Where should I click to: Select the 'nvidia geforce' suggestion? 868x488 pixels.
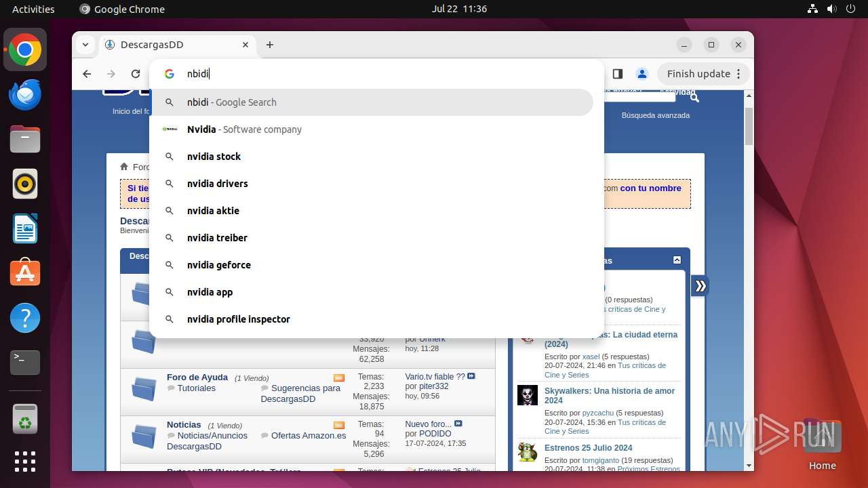pyautogui.click(x=372, y=265)
